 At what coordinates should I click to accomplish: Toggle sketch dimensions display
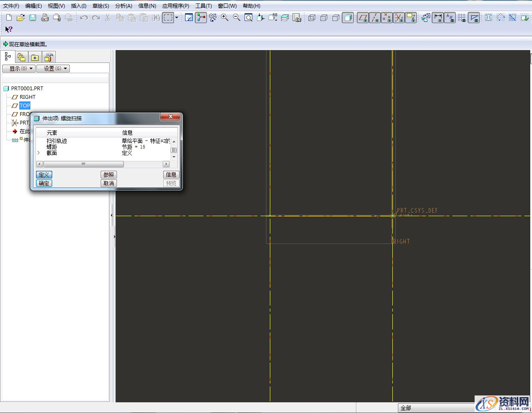(438, 18)
